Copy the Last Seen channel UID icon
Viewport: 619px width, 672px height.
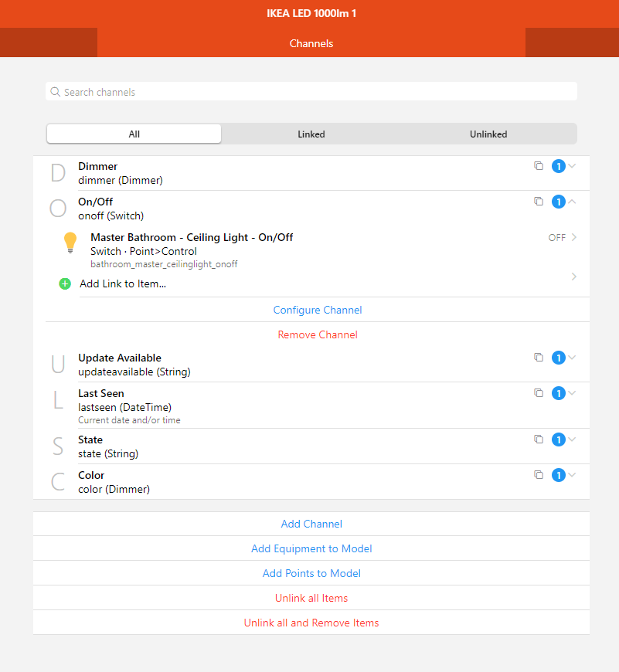(x=539, y=393)
